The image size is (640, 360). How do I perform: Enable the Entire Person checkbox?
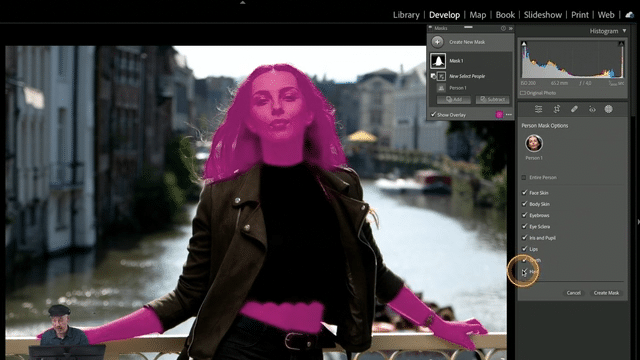[x=524, y=178]
